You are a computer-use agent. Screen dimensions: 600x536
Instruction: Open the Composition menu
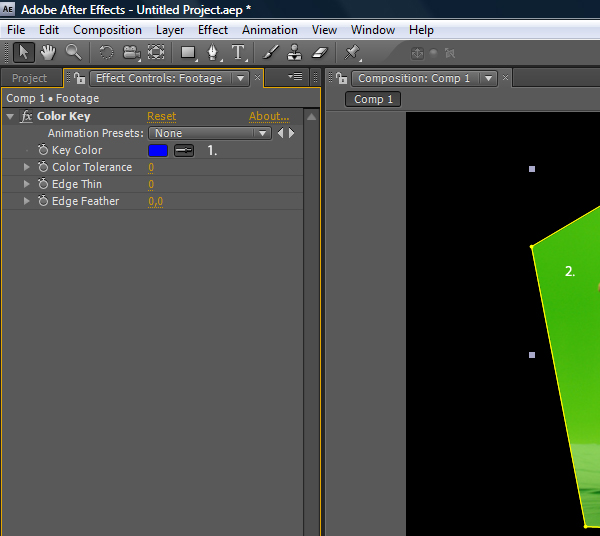coord(108,30)
